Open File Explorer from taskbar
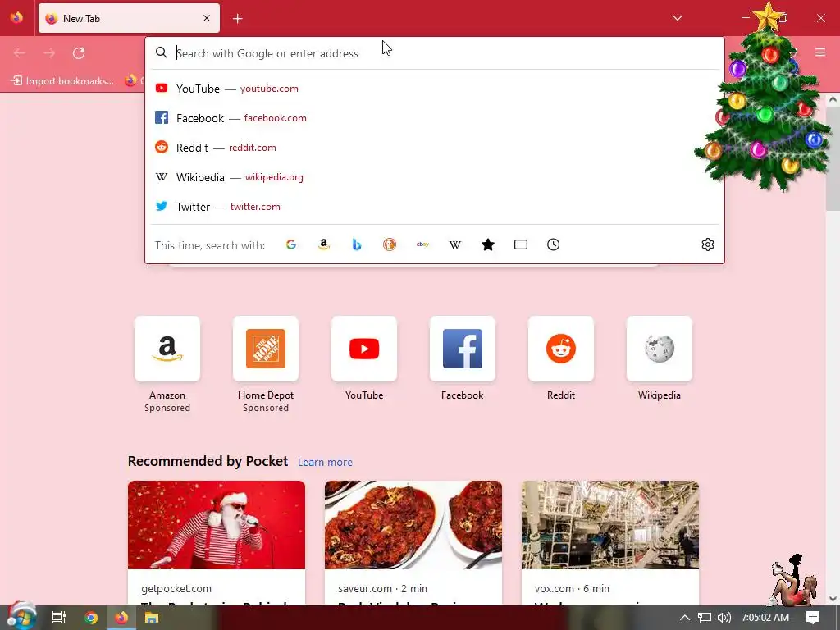This screenshot has width=840, height=630. (152, 618)
